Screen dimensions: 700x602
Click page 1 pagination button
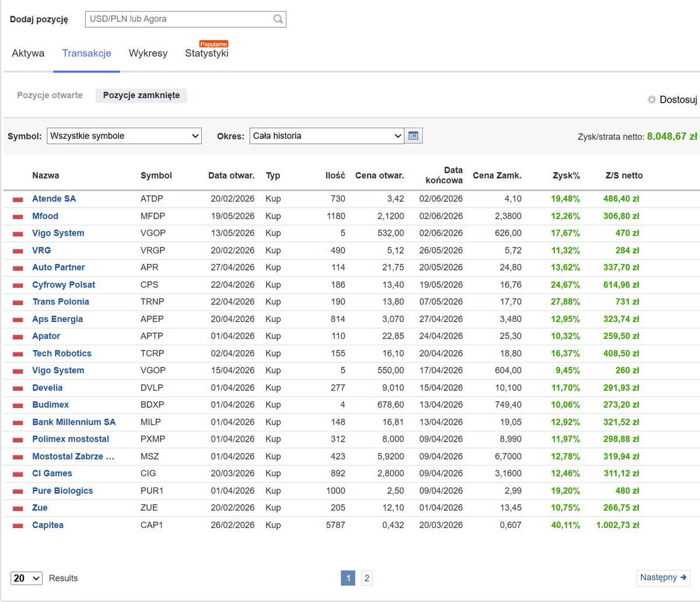pyautogui.click(x=348, y=578)
